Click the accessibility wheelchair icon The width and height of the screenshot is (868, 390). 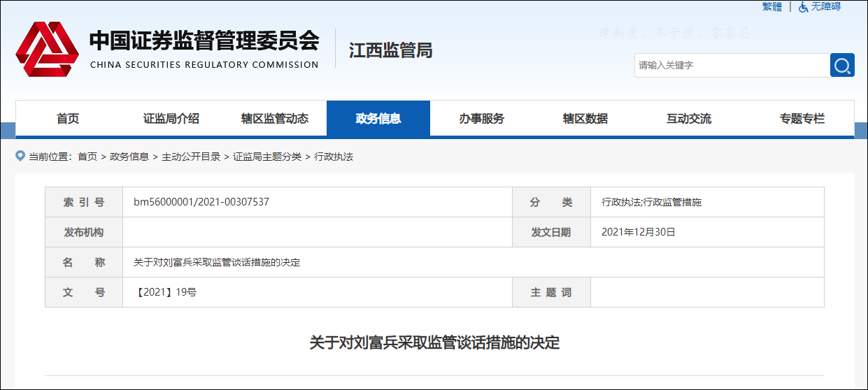pos(804,7)
